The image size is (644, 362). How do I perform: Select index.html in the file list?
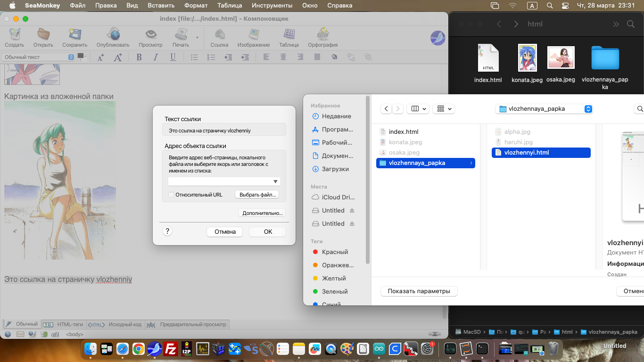point(403,132)
